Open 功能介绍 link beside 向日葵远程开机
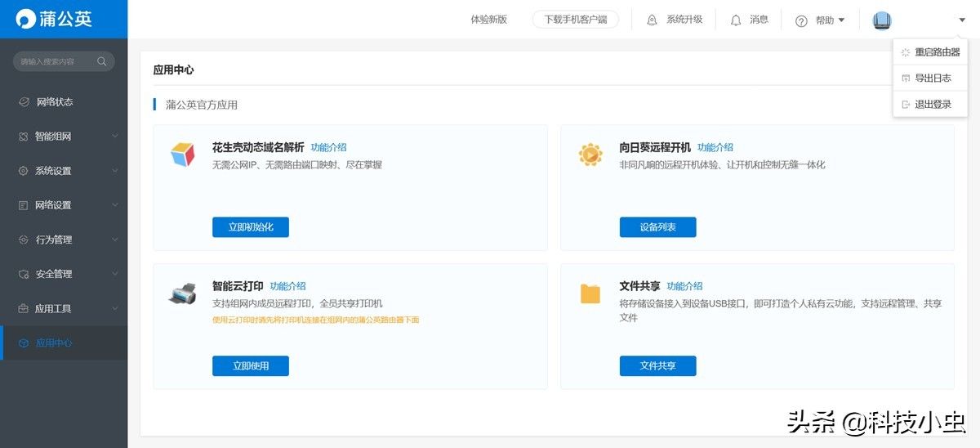 pos(715,148)
